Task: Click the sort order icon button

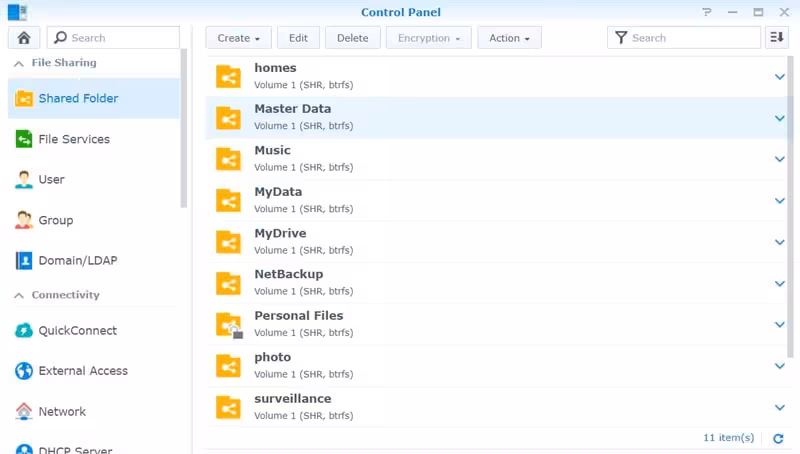Action: point(777,38)
